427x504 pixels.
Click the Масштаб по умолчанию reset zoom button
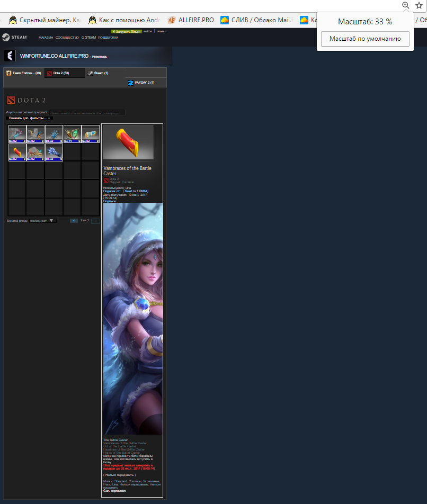click(365, 39)
